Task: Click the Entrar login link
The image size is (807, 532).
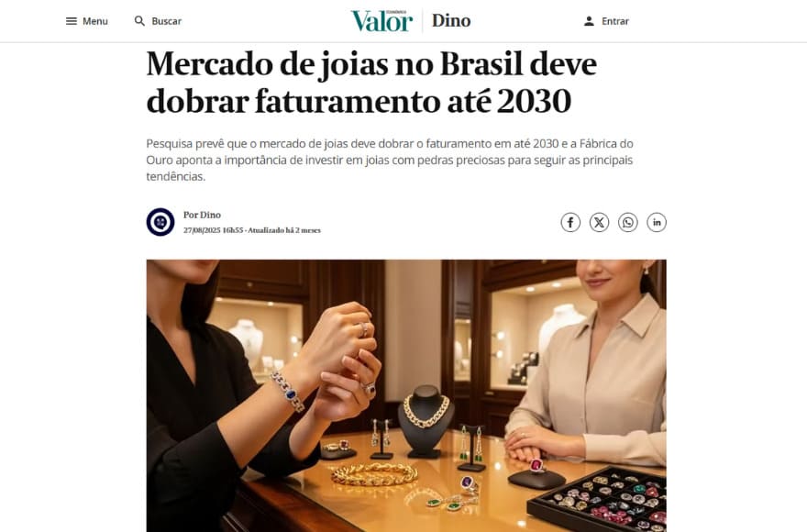Action: pyautogui.click(x=615, y=21)
